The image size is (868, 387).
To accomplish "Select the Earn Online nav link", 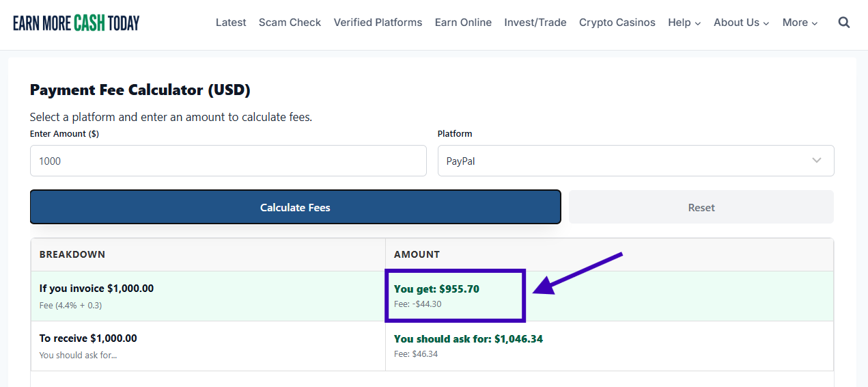I will click(x=463, y=23).
